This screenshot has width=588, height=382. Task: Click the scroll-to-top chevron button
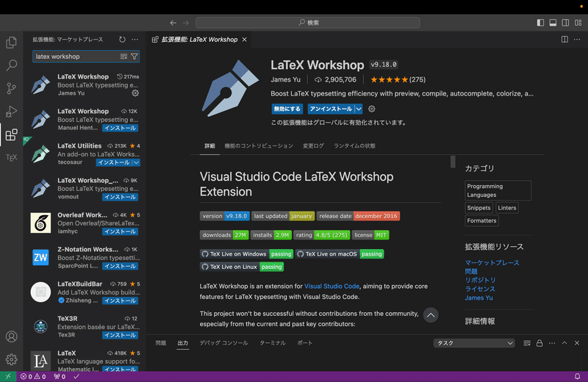click(431, 315)
